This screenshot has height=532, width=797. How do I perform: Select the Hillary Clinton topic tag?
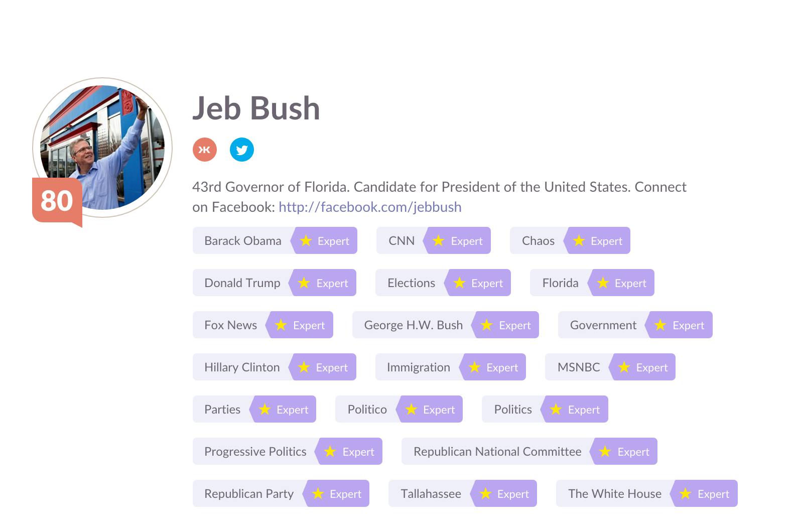(242, 367)
